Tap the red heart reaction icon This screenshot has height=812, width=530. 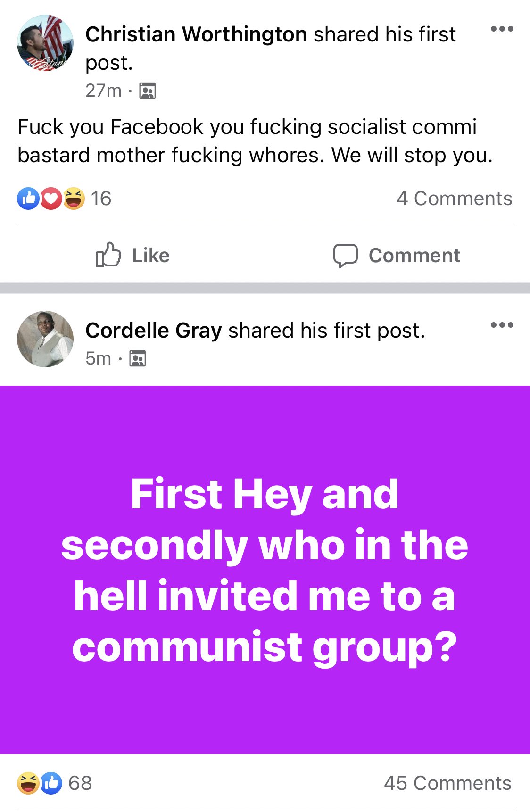[51, 199]
